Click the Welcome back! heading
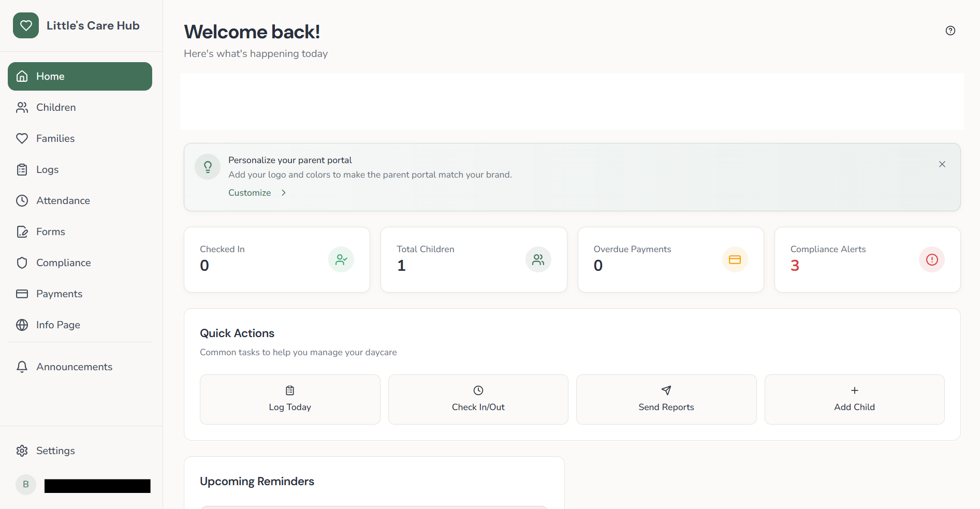 pyautogui.click(x=252, y=32)
